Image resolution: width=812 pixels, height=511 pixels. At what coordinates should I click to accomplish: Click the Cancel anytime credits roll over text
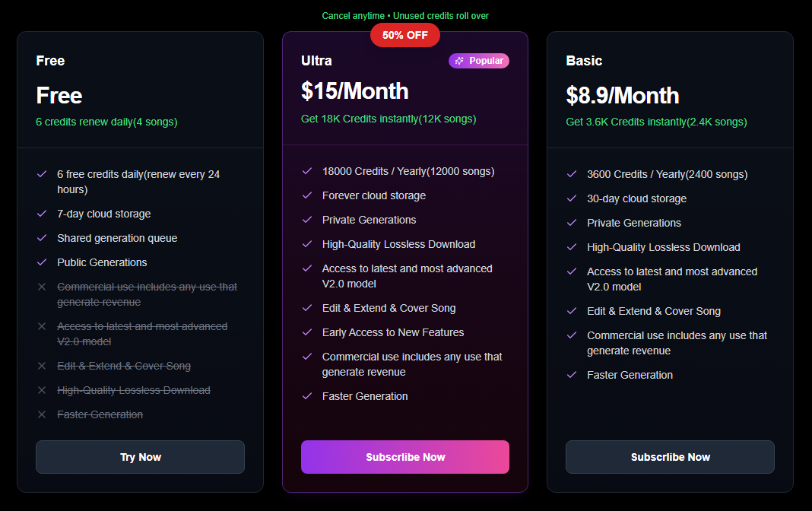(x=405, y=16)
